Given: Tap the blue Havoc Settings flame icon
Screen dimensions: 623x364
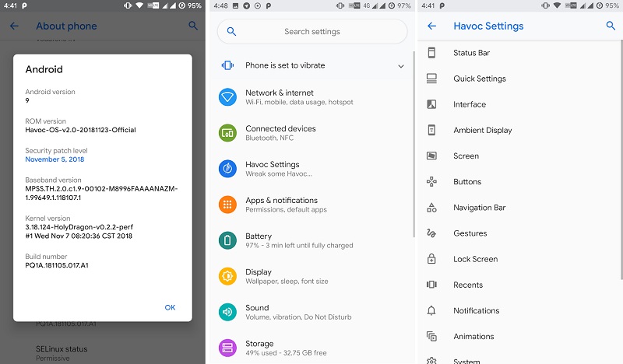Looking at the screenshot, I should (227, 168).
